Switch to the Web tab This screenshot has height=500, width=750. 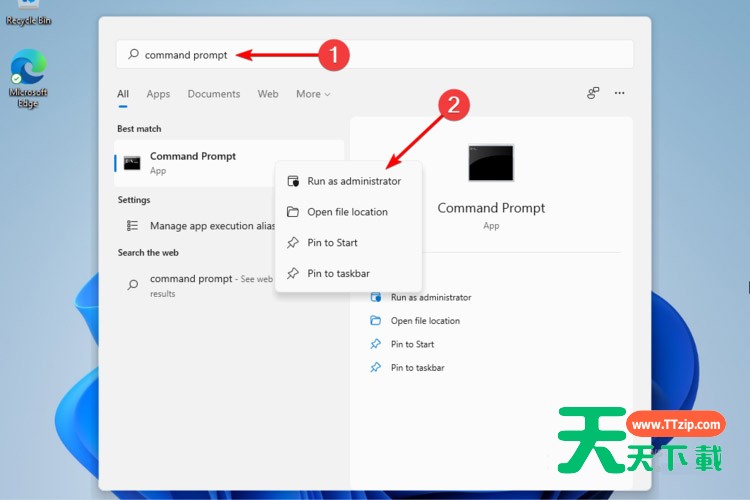click(x=268, y=94)
